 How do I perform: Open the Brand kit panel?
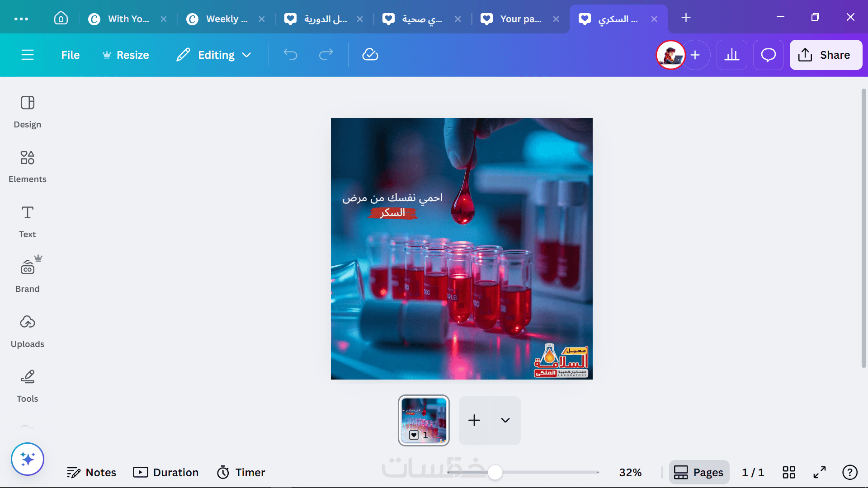coord(27,276)
